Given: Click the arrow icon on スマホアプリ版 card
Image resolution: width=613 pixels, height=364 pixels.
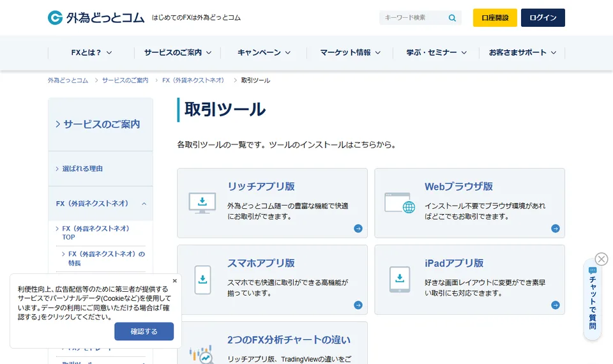Looking at the screenshot, I should (x=358, y=305).
